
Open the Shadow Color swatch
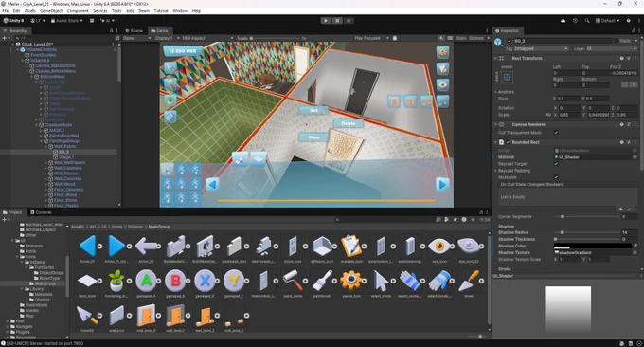[592, 246]
